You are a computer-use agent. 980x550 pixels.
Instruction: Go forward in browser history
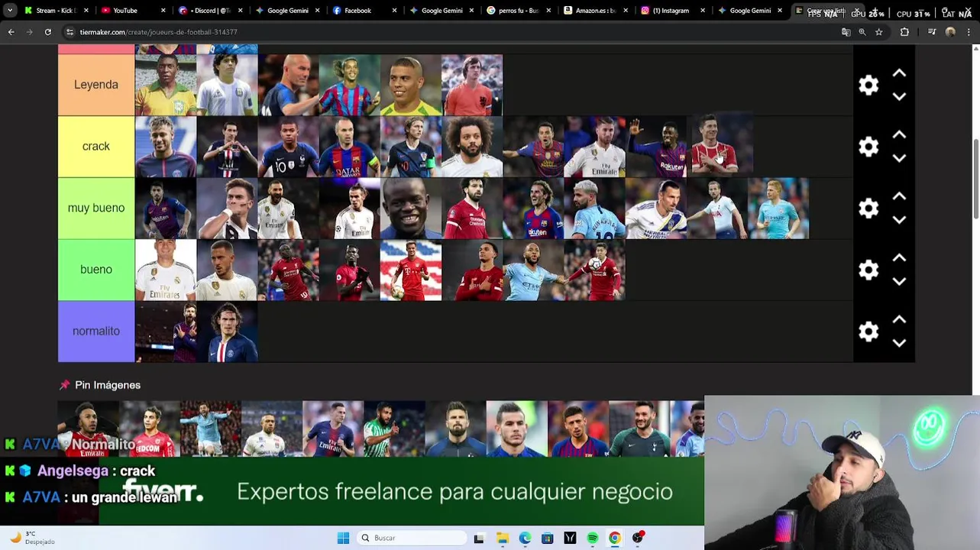(29, 32)
